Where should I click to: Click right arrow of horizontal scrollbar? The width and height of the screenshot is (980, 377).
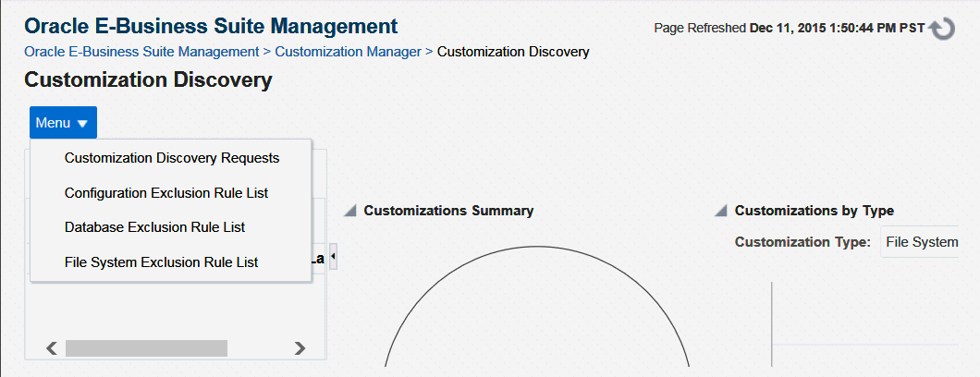pyautogui.click(x=300, y=348)
